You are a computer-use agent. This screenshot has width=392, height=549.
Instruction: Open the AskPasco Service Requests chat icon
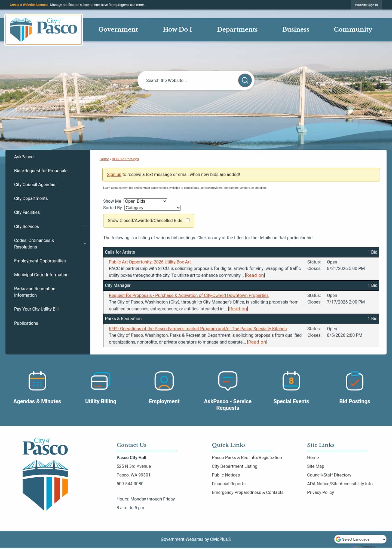228,381
